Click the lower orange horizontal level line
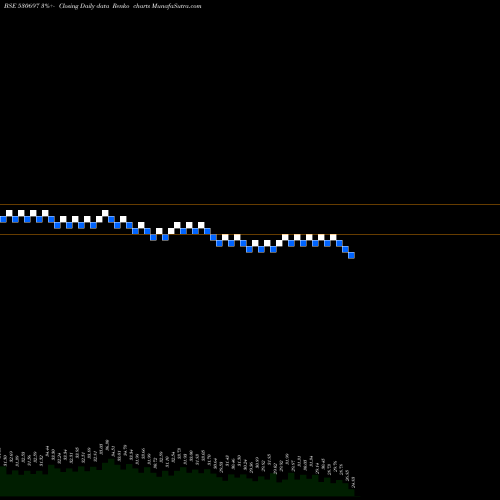The width and height of the screenshot is (500, 500). 250,235
